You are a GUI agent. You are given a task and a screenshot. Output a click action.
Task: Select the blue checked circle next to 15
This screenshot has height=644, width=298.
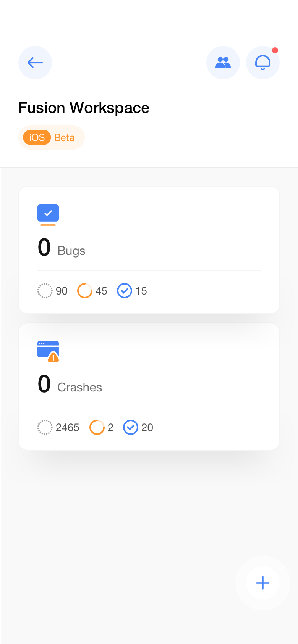tap(125, 291)
